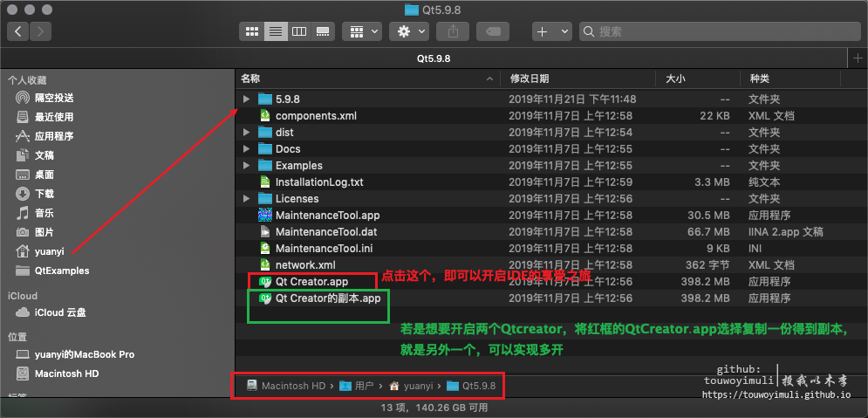Click Qt5.9.8 in path bar
Viewport: 868px width, 418px height.
[471, 386]
